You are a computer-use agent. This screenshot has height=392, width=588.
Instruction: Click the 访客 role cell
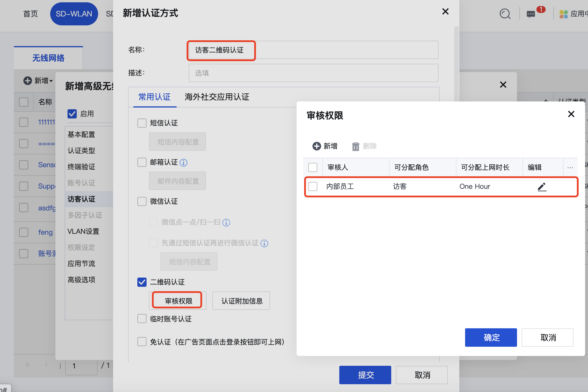[400, 186]
